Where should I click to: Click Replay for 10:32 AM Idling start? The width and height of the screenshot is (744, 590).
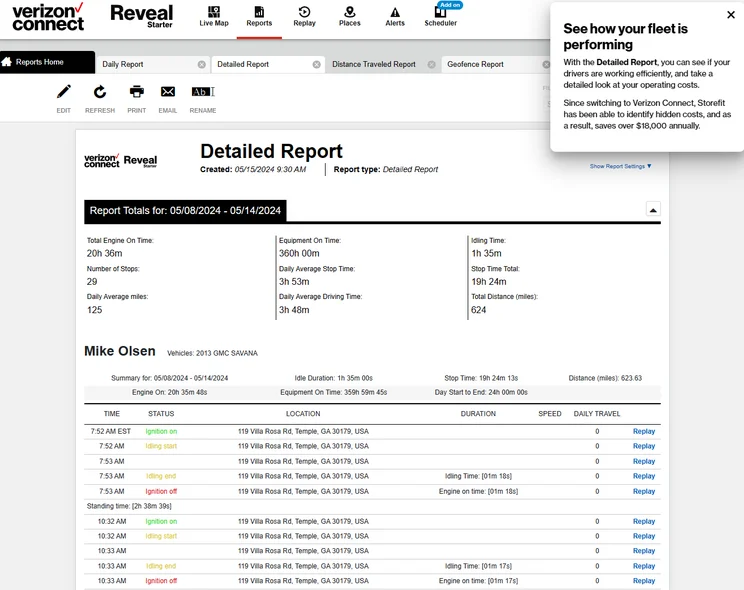pos(644,536)
